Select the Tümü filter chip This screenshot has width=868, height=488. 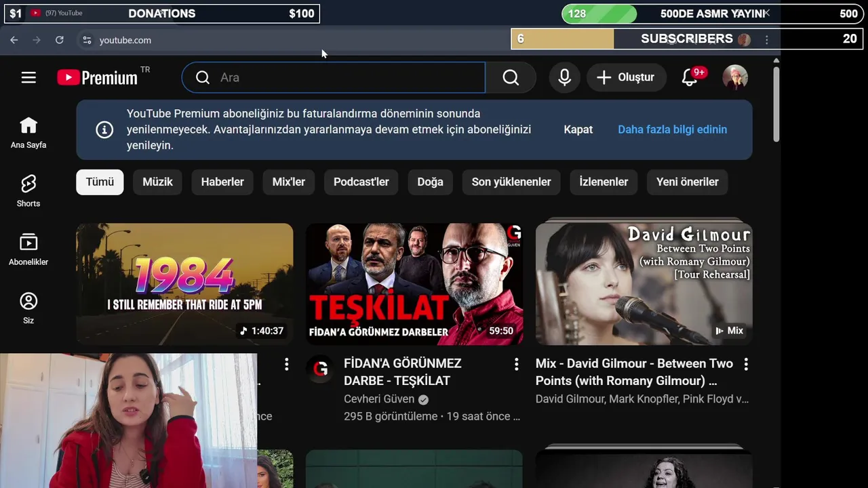[x=100, y=182]
